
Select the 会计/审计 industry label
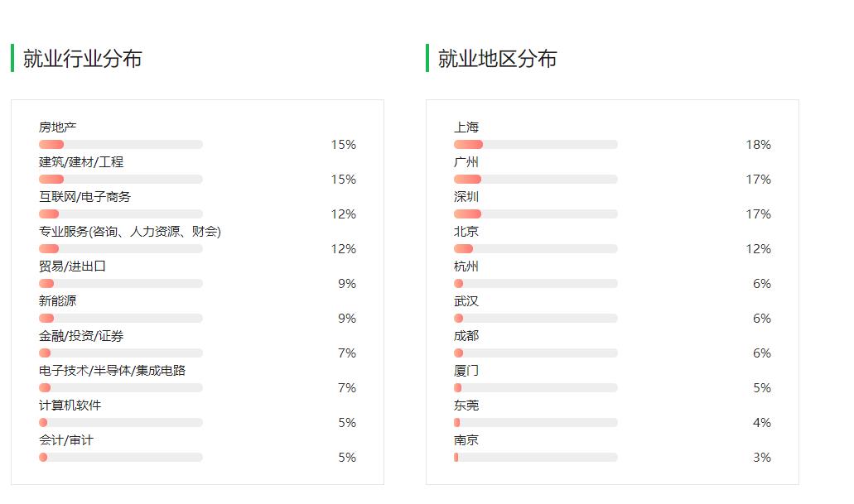pyautogui.click(x=65, y=440)
